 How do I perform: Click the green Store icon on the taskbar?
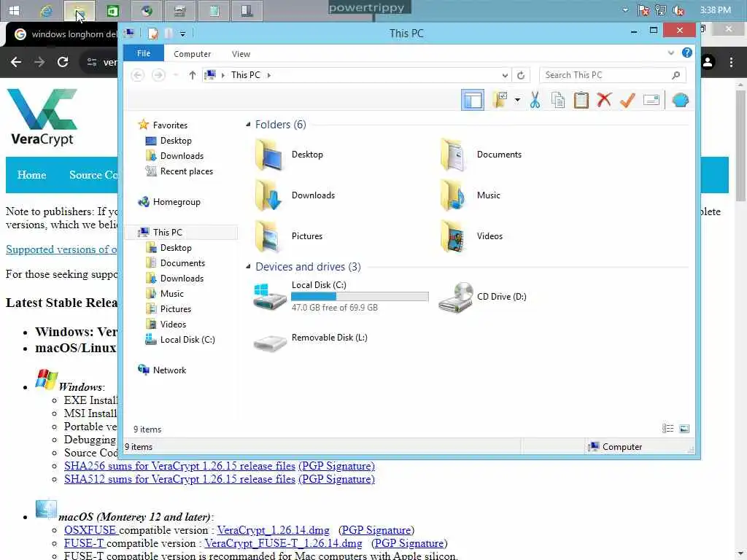113,11
